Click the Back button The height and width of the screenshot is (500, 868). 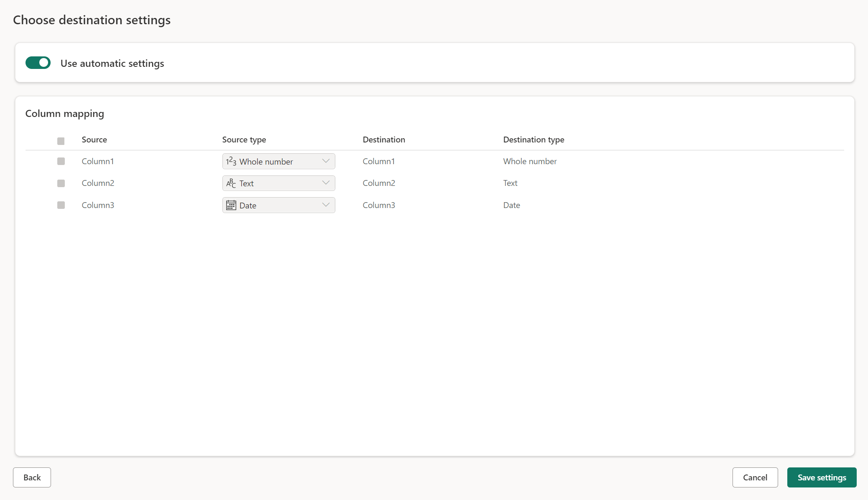click(32, 477)
